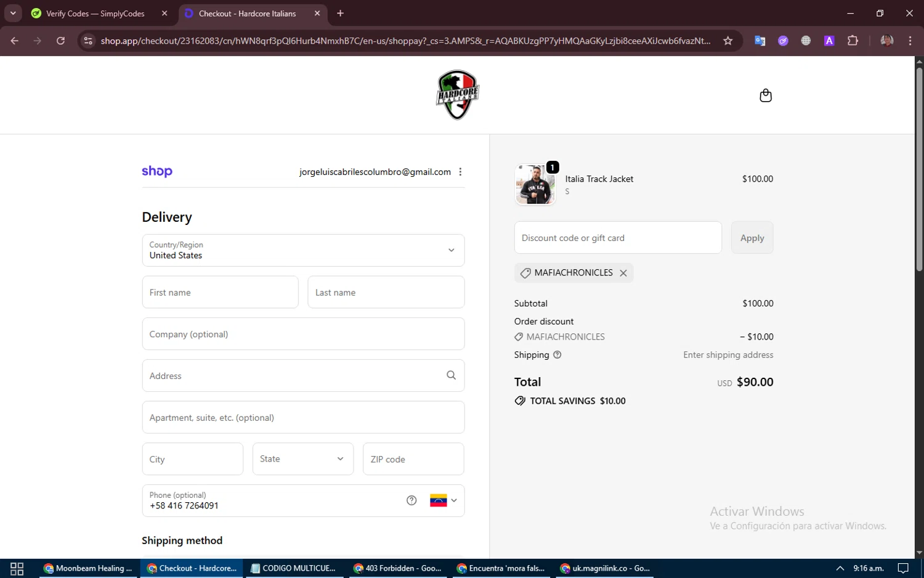Remove the MAFIACHRONICLES discount code
The image size is (924, 578).
623,273
